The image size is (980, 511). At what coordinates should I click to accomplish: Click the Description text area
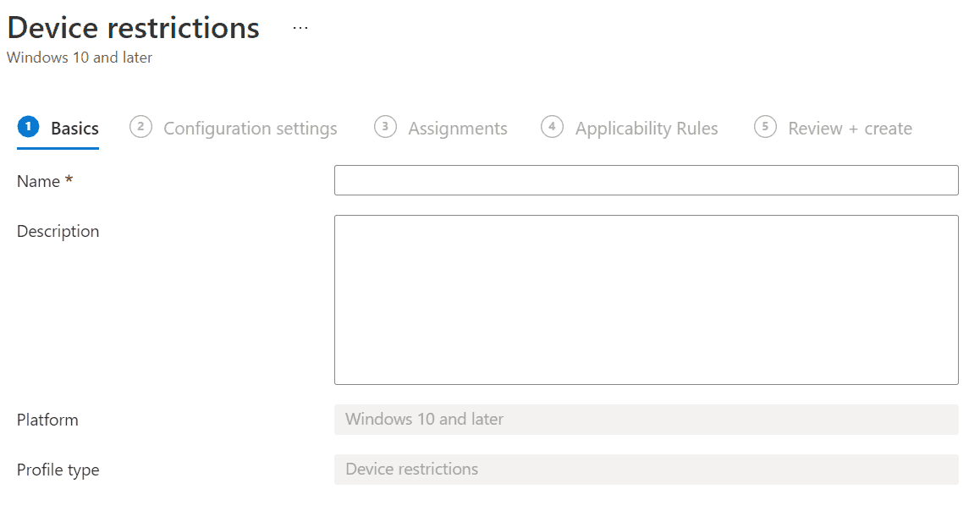[647, 299]
